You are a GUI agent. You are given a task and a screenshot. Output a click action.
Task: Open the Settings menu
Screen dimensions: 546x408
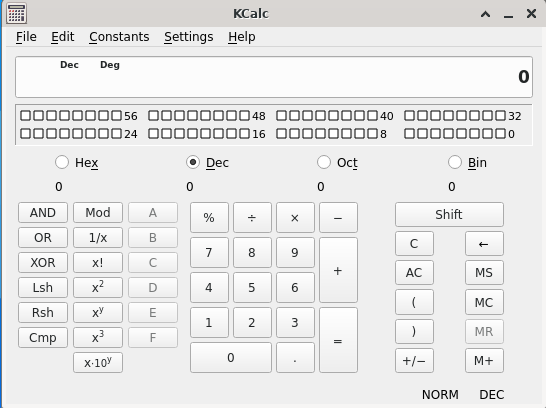coord(189,37)
